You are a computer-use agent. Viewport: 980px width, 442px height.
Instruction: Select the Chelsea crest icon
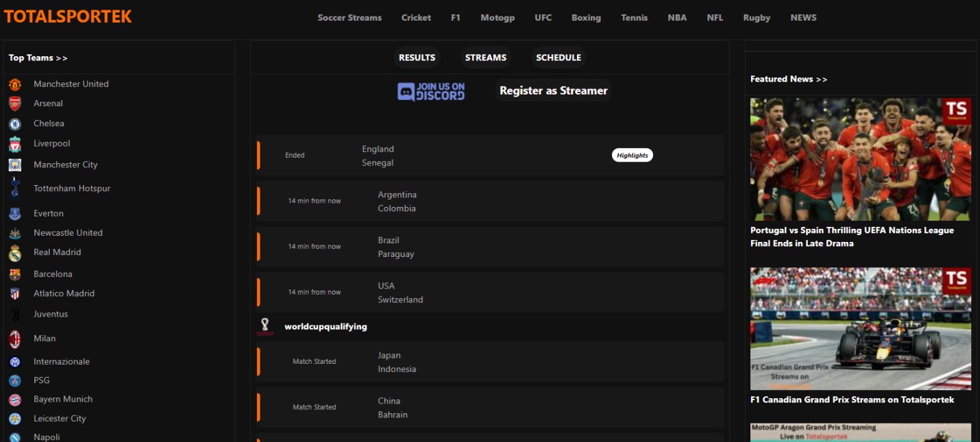(15, 124)
